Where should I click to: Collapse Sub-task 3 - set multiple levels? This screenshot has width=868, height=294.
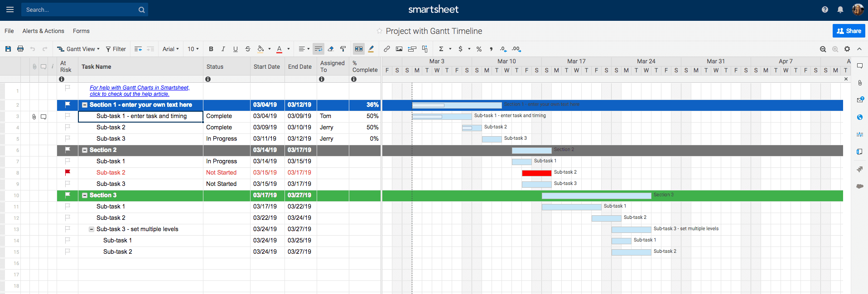tap(92, 229)
